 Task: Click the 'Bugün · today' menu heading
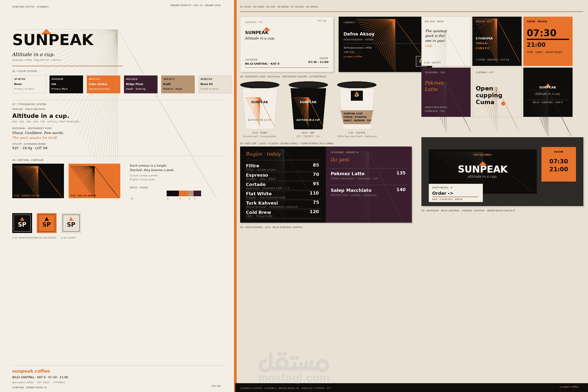(263, 154)
